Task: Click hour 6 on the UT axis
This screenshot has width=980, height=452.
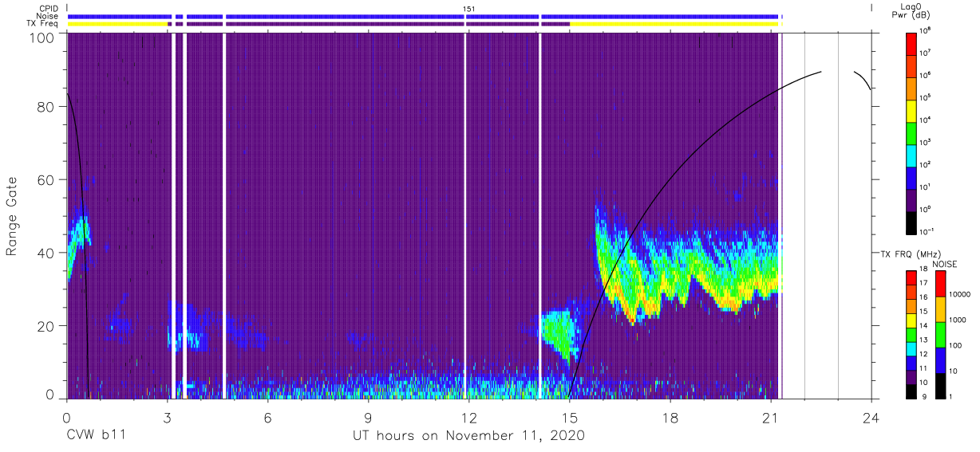Action: 268,417
